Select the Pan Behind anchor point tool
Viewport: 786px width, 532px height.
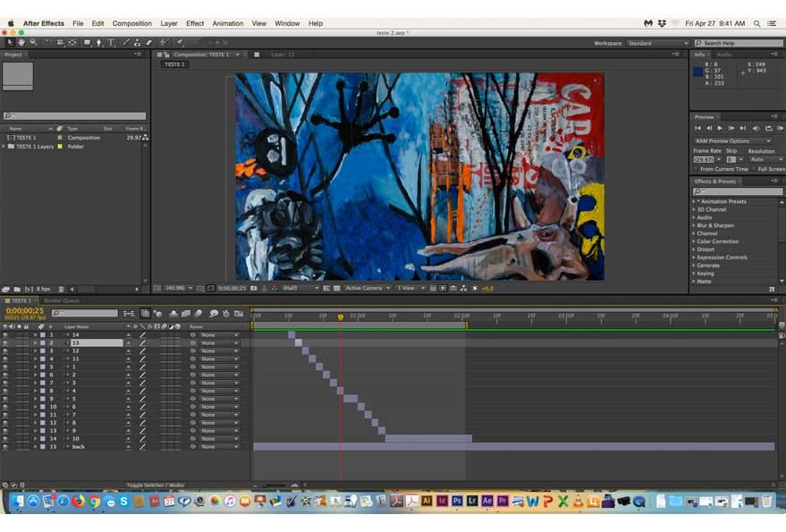click(x=72, y=43)
